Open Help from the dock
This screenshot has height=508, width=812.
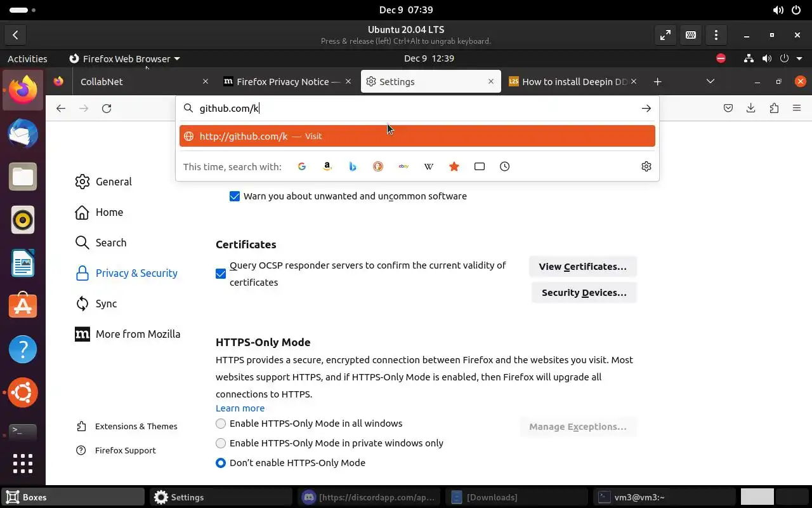pyautogui.click(x=23, y=349)
